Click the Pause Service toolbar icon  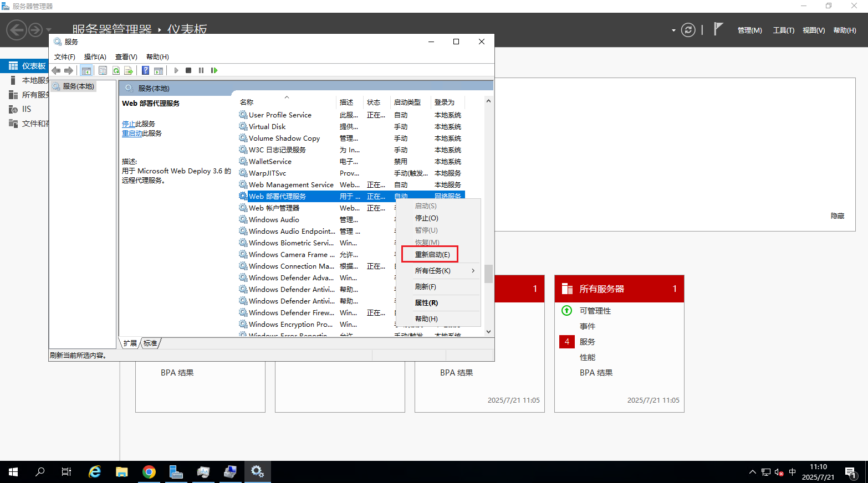tap(201, 70)
